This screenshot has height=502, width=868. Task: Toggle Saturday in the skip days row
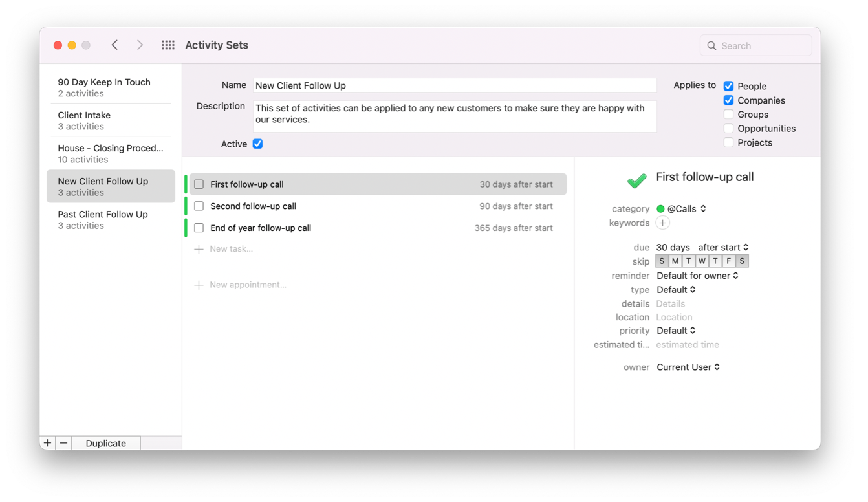point(741,261)
